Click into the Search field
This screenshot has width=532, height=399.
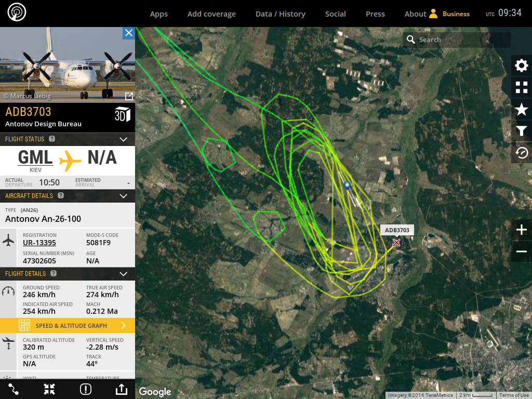coord(456,39)
